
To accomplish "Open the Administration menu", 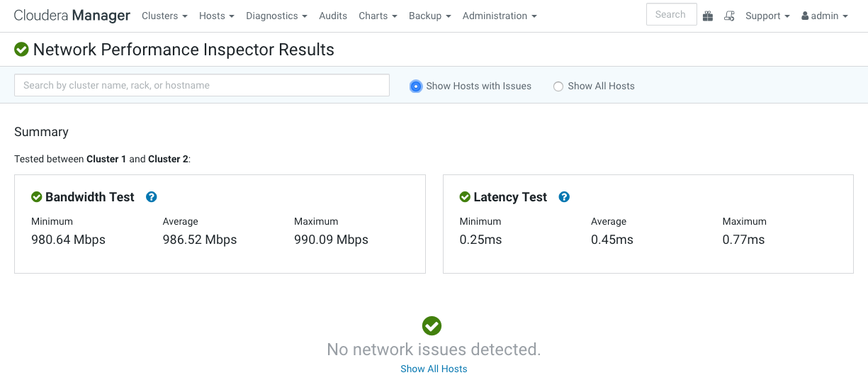I will [x=500, y=16].
